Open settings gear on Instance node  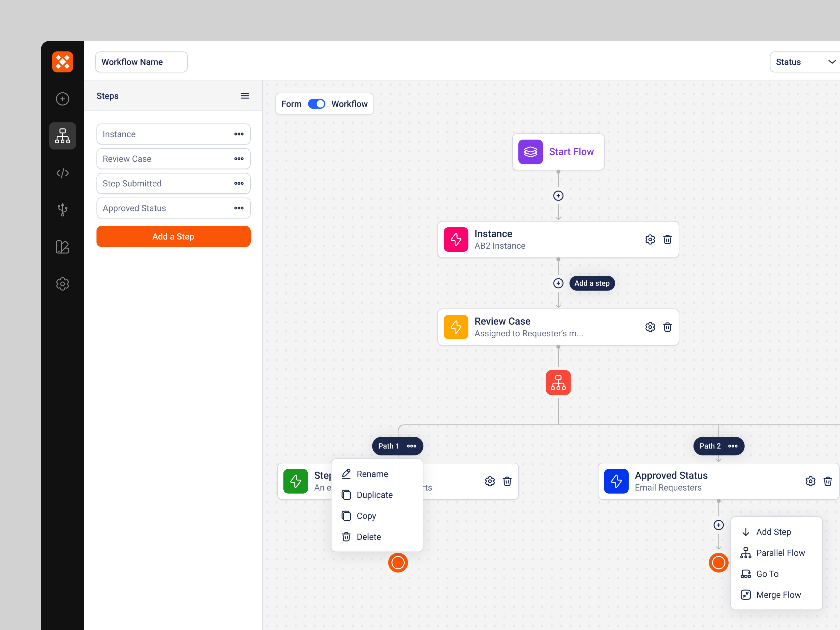click(650, 240)
